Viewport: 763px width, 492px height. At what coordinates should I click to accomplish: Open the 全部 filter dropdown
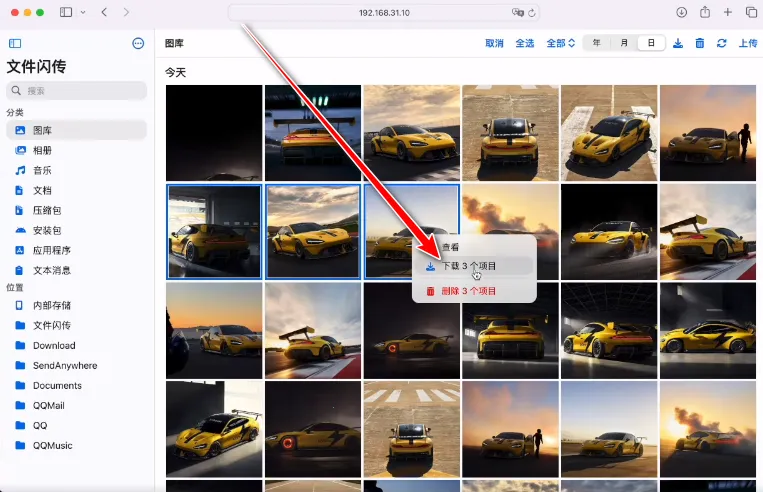(560, 43)
